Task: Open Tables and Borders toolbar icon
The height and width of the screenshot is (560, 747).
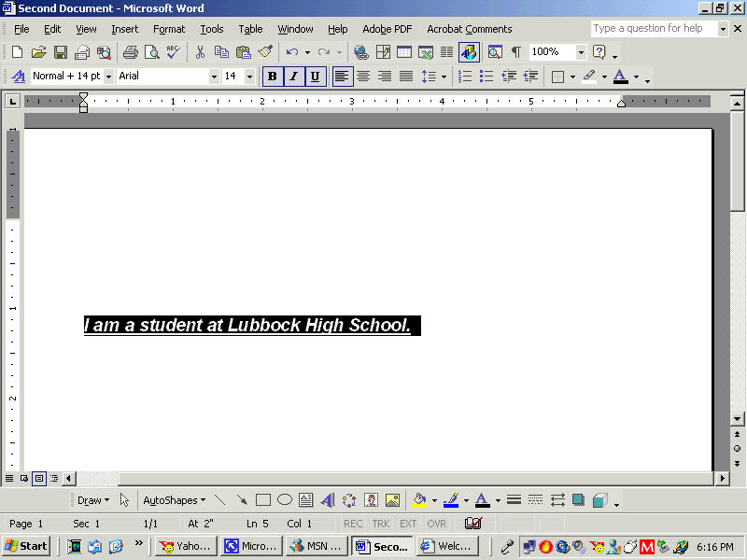Action: (383, 52)
